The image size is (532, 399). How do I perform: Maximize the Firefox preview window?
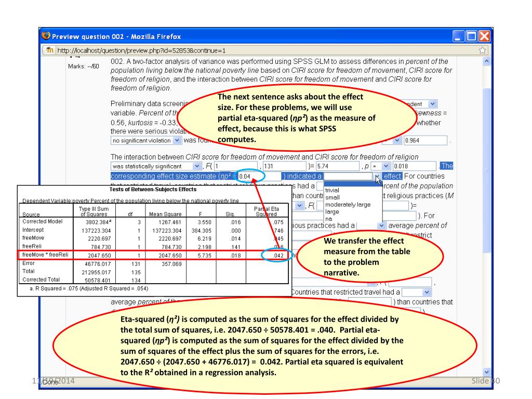coord(471,36)
